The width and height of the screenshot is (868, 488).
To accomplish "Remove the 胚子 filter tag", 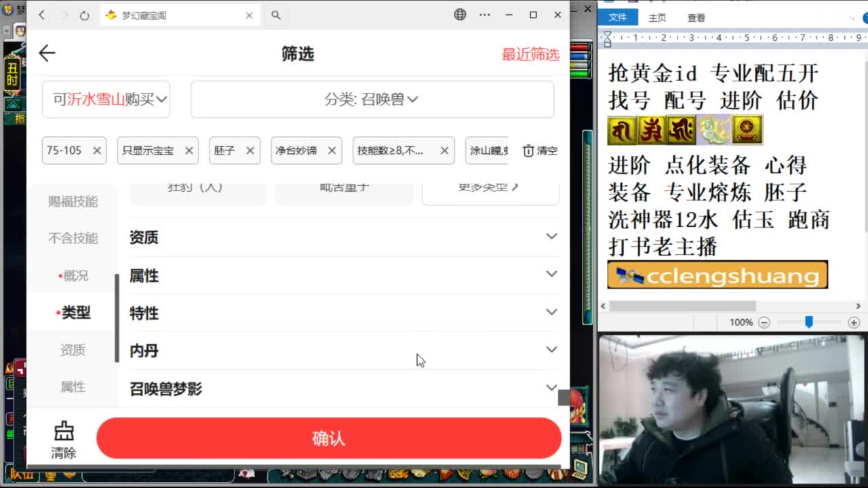I will coord(250,150).
